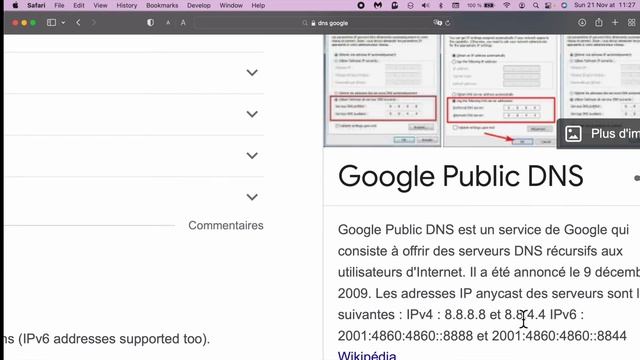Expand the third collapsed question chevron
Viewport: 640px width, 360px height.
pos(252,156)
